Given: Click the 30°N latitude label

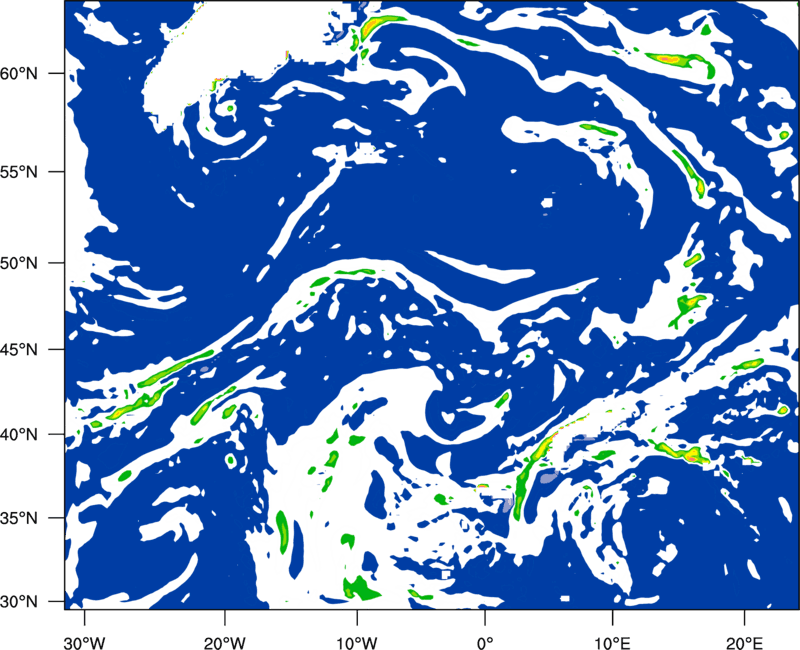Looking at the screenshot, I should coord(19,602).
